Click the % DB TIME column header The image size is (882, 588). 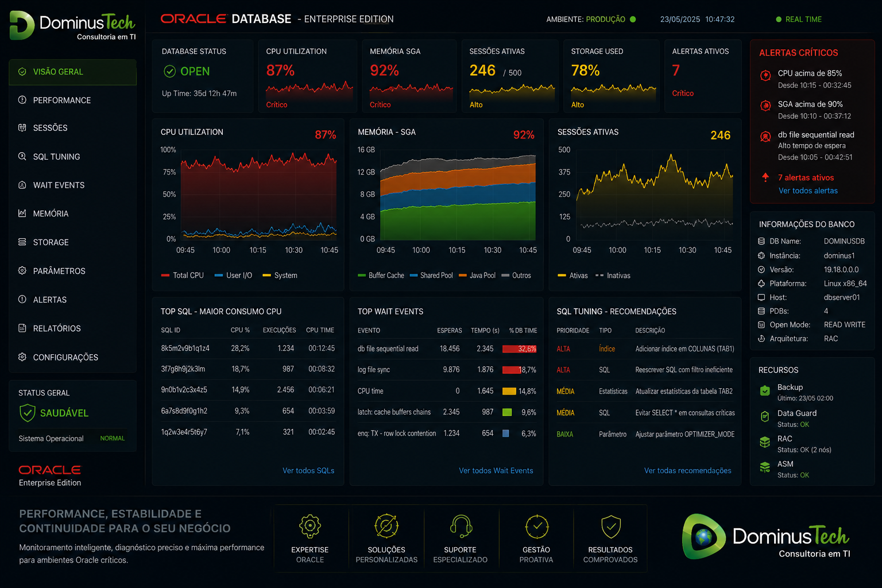pos(523,330)
